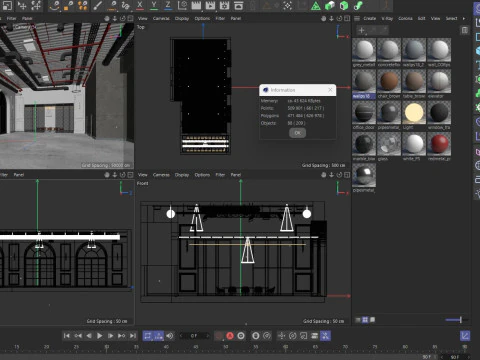Click the green S-shaped spline icon
Screen dimensions: 480x360
(358, 6)
